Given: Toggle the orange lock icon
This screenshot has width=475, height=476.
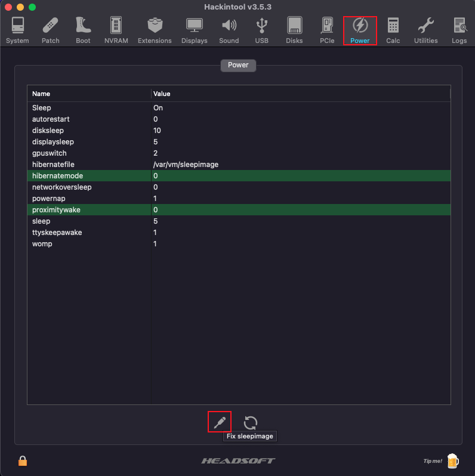Looking at the screenshot, I should [x=23, y=460].
